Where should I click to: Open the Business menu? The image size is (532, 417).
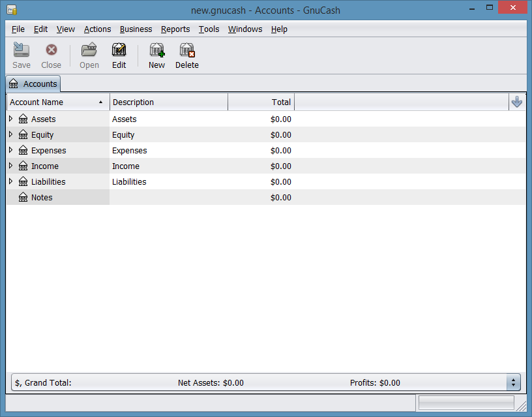click(x=136, y=29)
